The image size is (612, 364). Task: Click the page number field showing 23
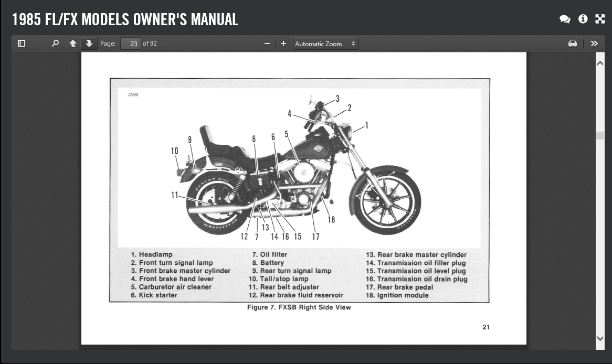tap(131, 44)
